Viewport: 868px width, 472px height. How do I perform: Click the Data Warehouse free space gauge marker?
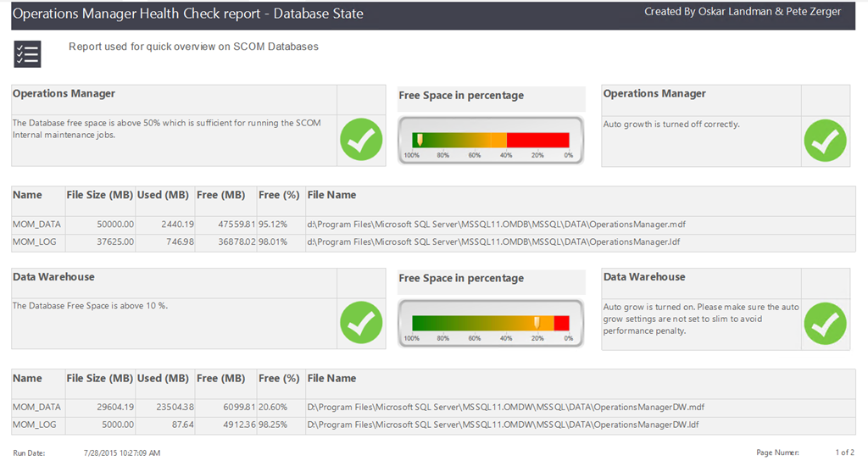click(537, 323)
